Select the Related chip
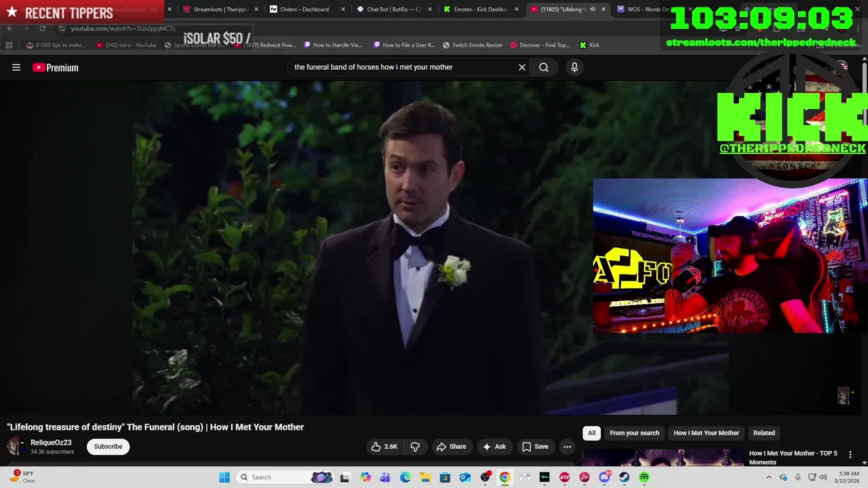The width and height of the screenshot is (868, 488). (764, 433)
